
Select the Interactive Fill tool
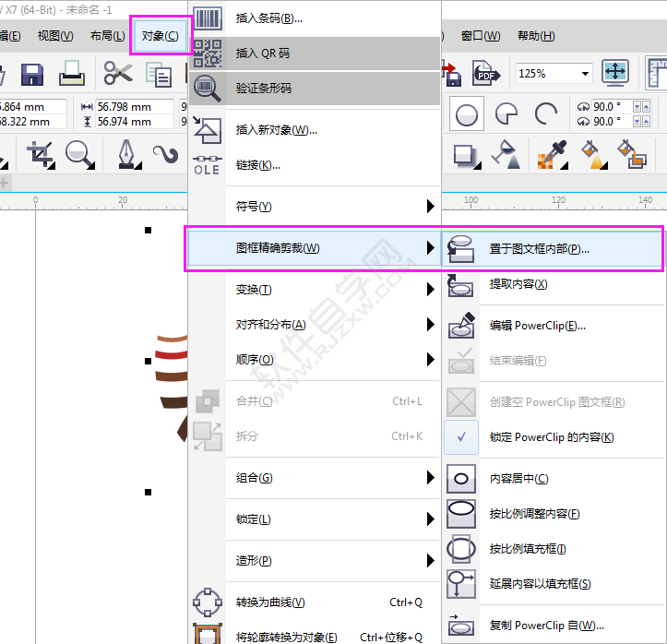(x=594, y=154)
